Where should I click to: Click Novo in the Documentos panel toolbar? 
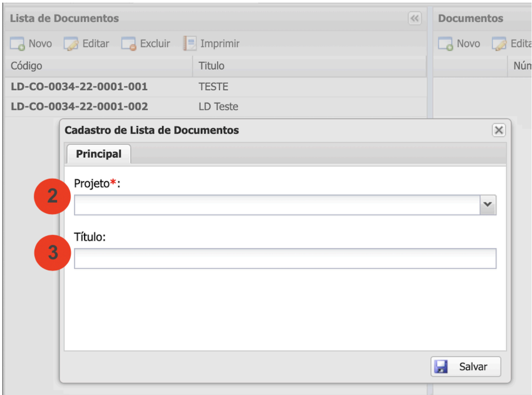(x=459, y=44)
